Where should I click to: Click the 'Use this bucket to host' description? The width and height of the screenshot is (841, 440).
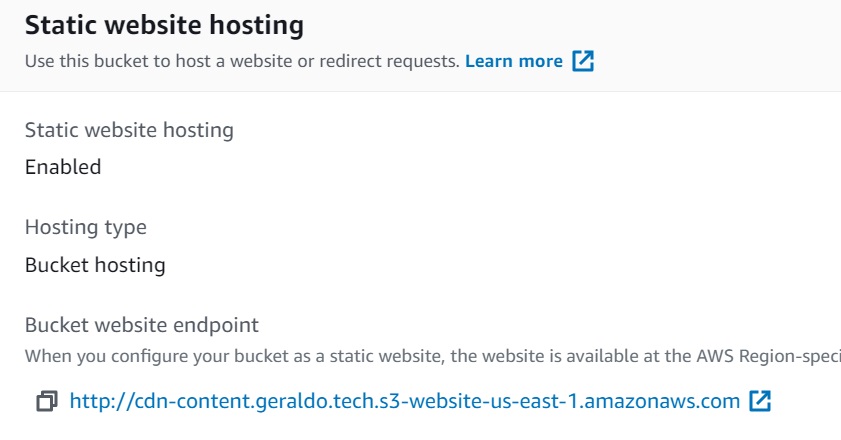(242, 61)
